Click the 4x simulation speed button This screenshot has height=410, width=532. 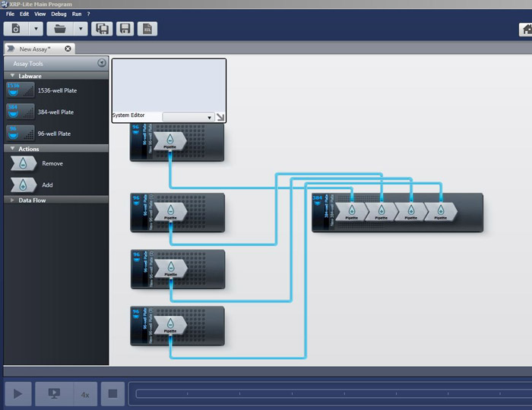click(x=85, y=394)
